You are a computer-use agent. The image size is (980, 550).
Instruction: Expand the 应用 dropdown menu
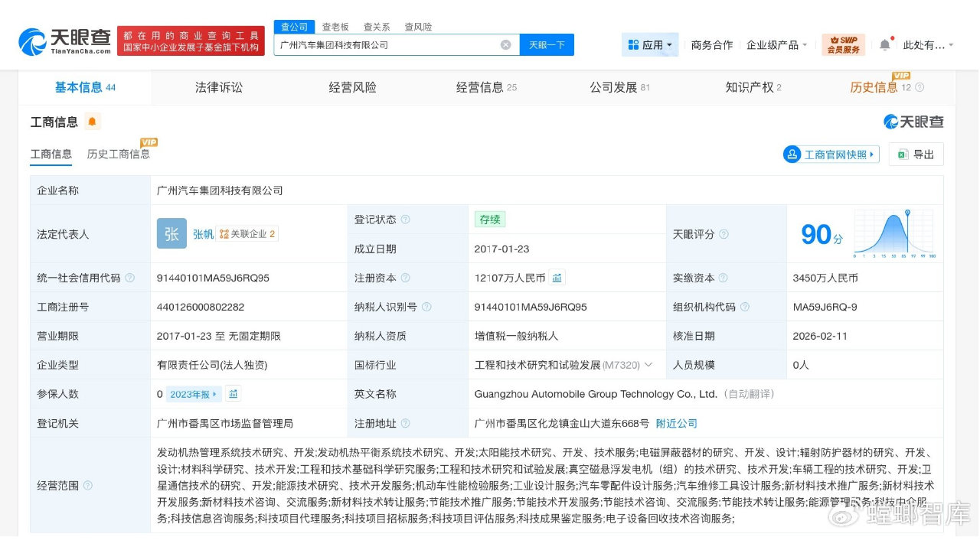649,44
